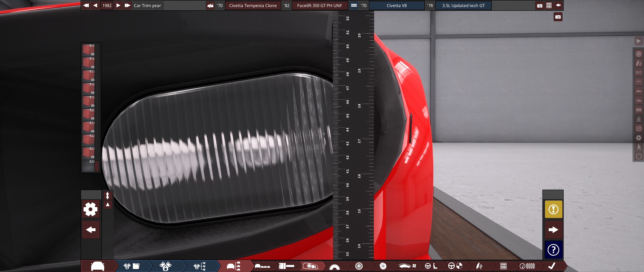Expand the right sidebar play arrow

click(638, 41)
